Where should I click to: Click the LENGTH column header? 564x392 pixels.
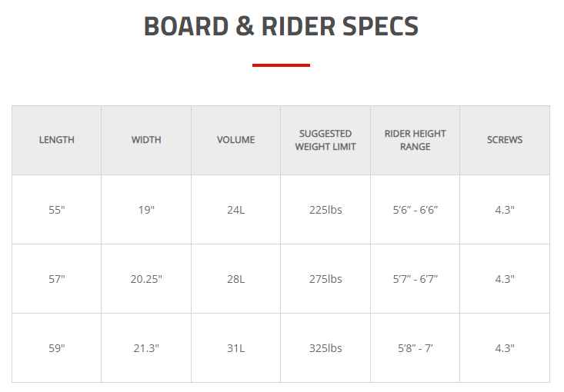[56, 140]
